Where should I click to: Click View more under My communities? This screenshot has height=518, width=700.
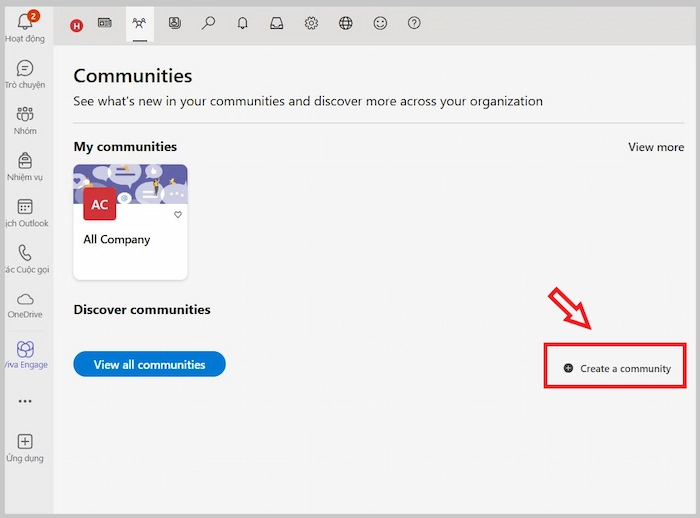click(x=656, y=147)
